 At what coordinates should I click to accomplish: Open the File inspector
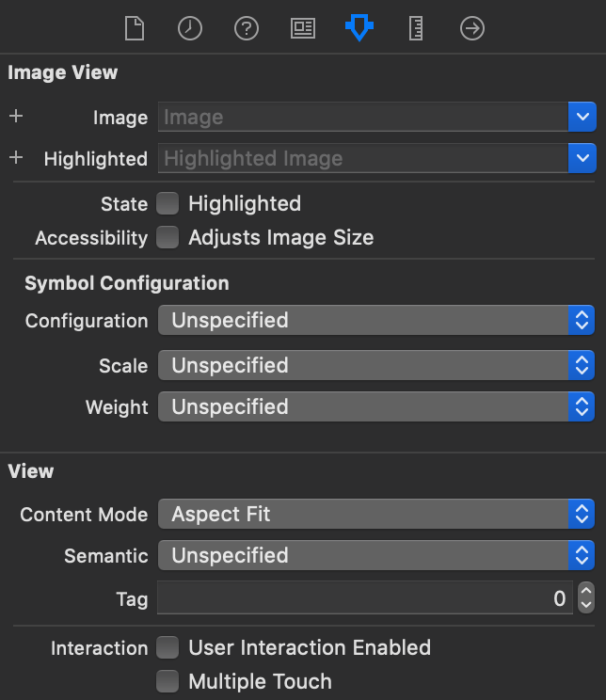point(134,28)
